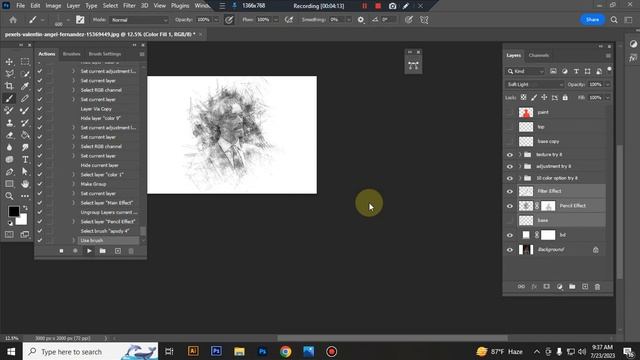Open the Search icon in options bar
640x360 pixels.
pyautogui.click(x=614, y=20)
